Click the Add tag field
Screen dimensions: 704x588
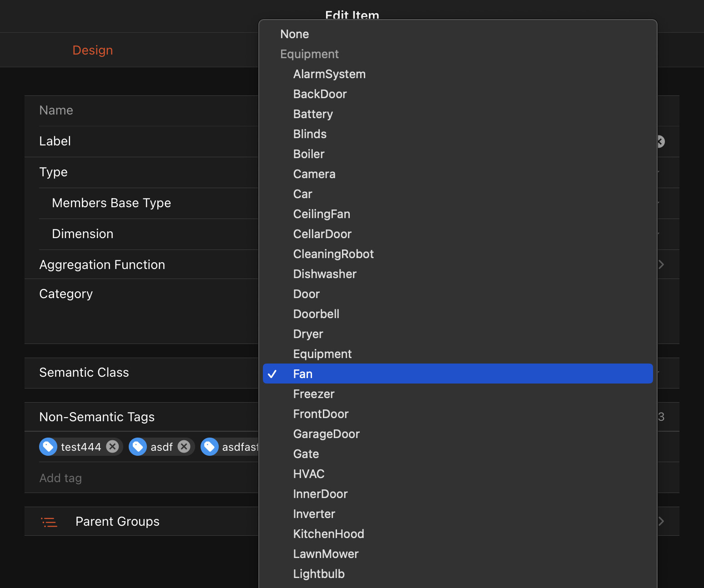pos(60,478)
